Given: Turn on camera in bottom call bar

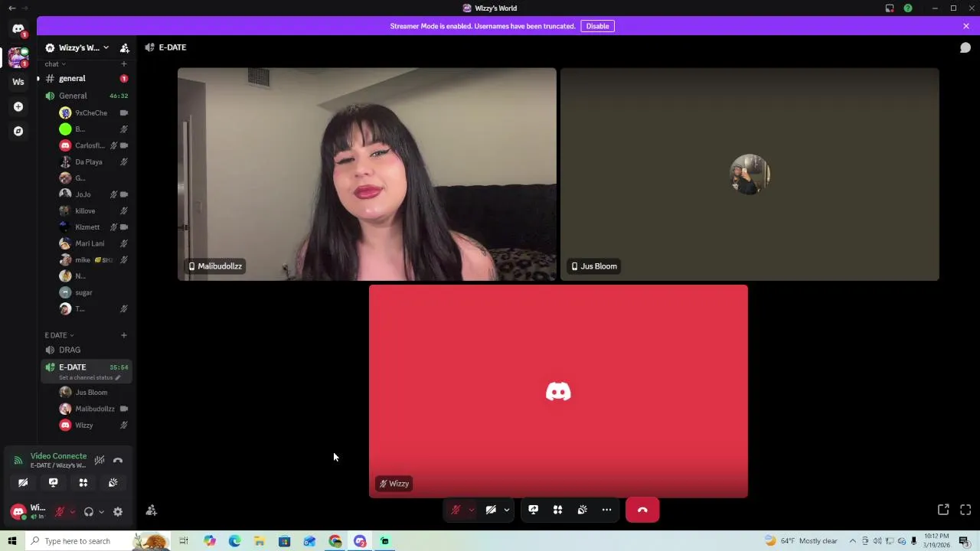Looking at the screenshot, I should click(491, 510).
